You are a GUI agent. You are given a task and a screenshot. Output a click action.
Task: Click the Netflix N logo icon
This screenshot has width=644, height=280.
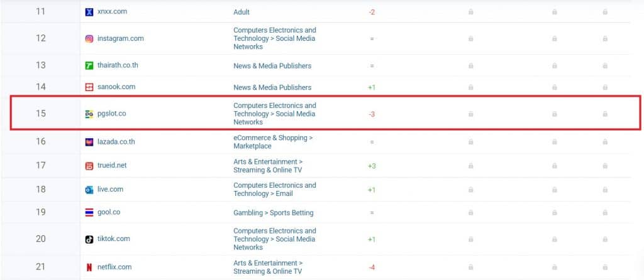tap(89, 267)
